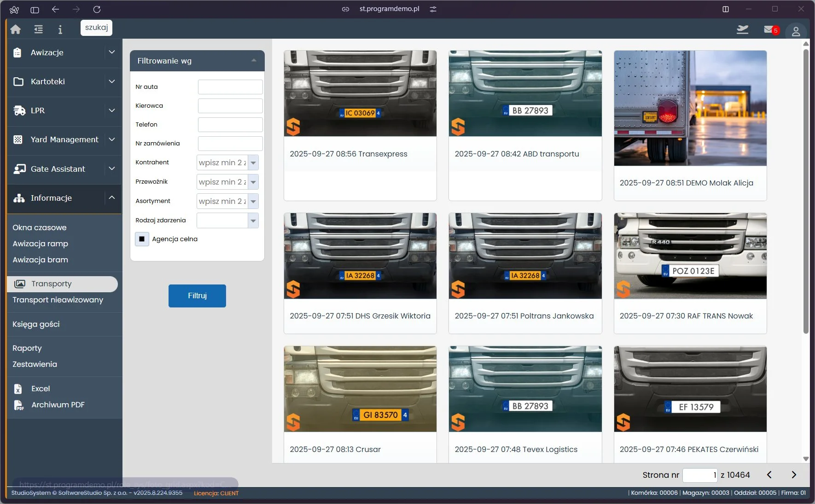Open Awizacja bram menu item
This screenshot has height=504, width=815.
41,260
